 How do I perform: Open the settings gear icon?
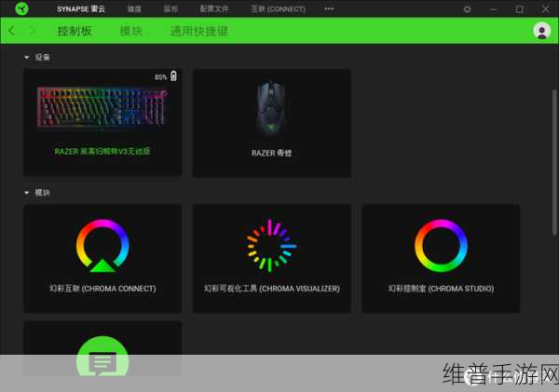pyautogui.click(x=467, y=9)
